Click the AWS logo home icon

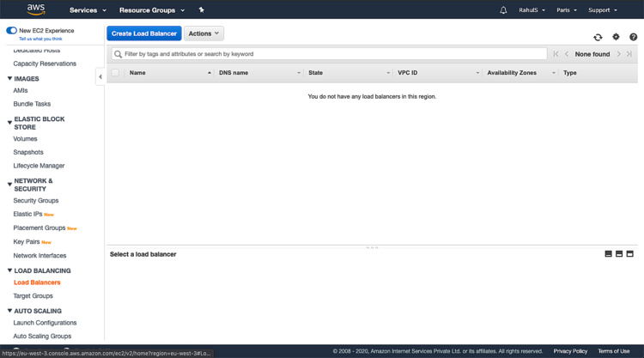tap(35, 9)
